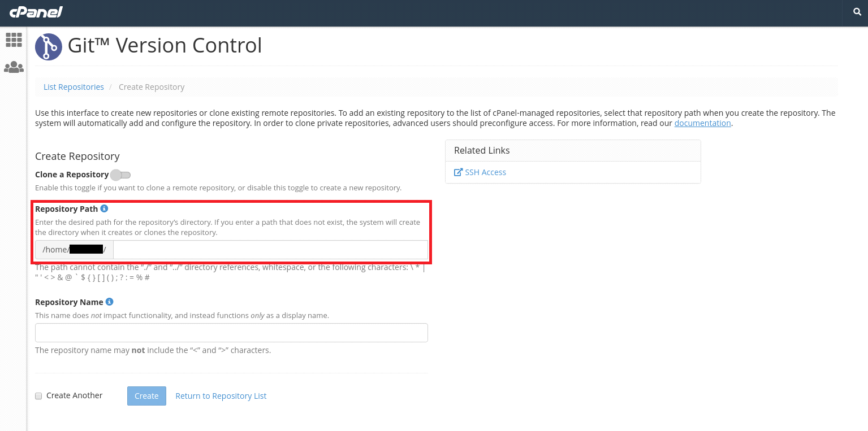Click the cPanel logo in the navigation bar
Viewport: 868px width, 431px height.
click(36, 12)
